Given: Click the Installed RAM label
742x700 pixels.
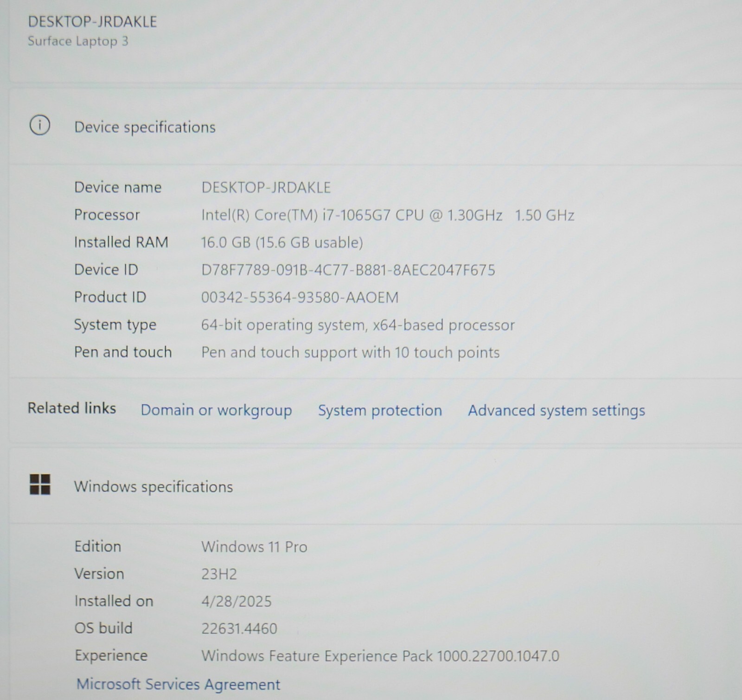Looking at the screenshot, I should pos(121,242).
